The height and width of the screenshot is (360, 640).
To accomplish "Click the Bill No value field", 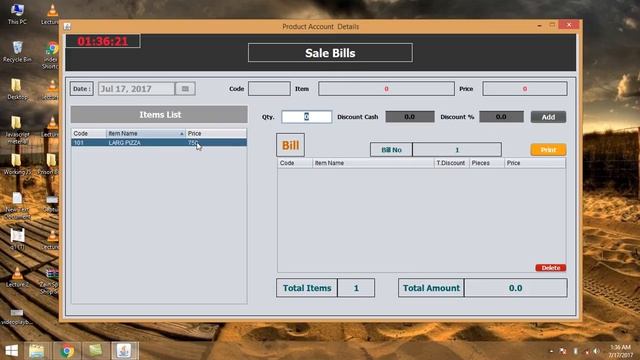I will (x=457, y=150).
